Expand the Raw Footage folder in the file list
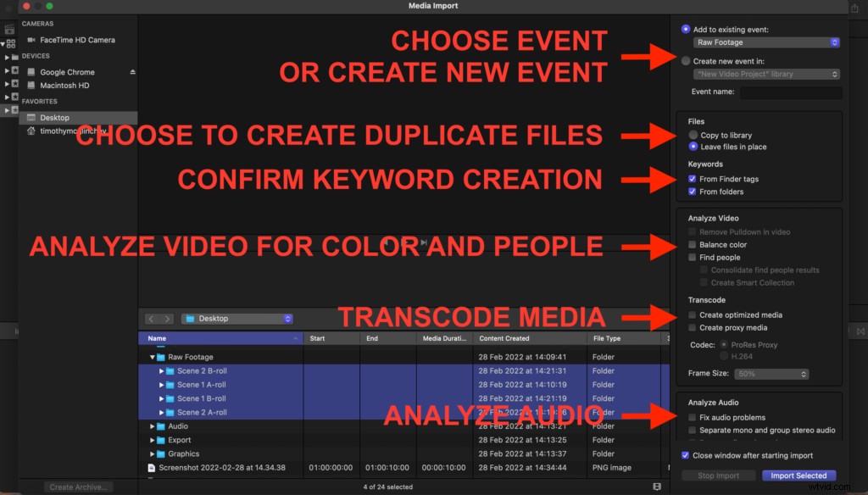868x495 pixels. (153, 357)
